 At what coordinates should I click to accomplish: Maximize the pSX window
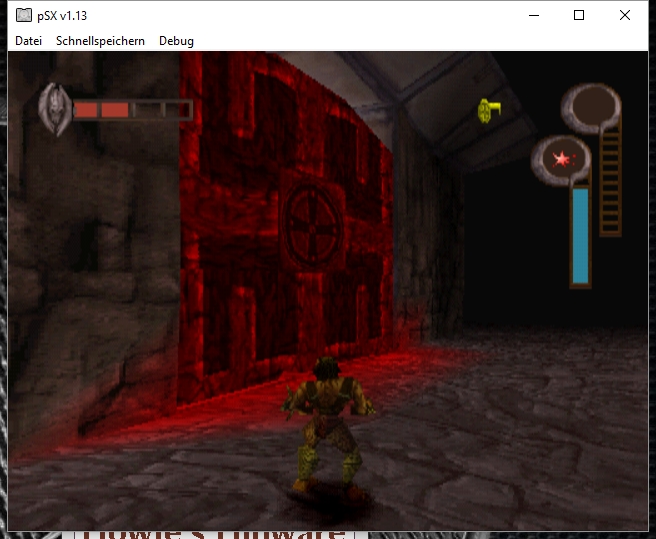(579, 15)
